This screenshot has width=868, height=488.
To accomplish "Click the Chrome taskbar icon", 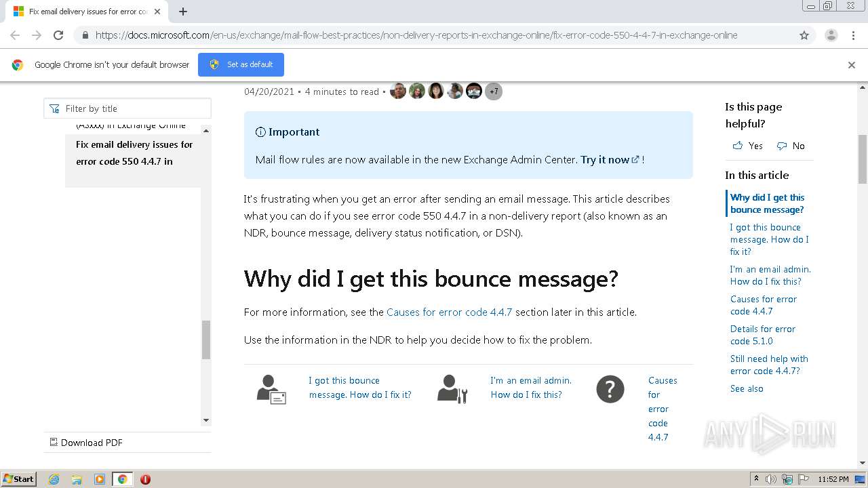I will pos(122,479).
